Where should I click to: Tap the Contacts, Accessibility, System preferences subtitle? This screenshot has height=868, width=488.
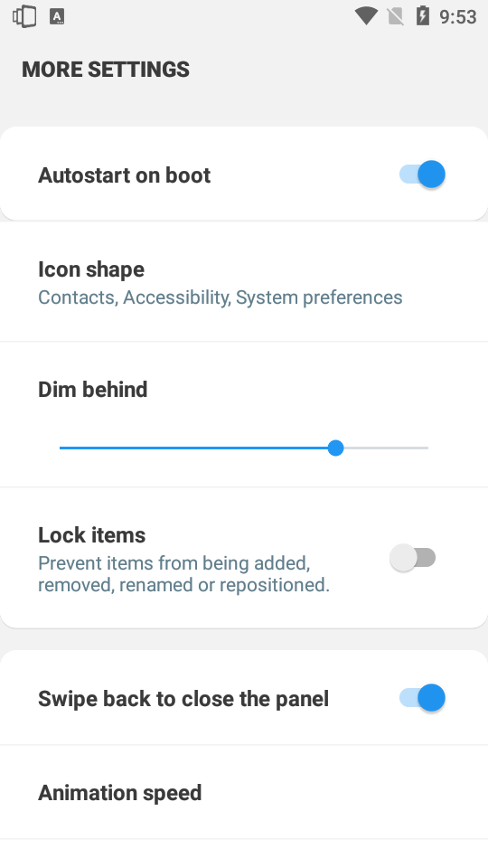coord(221,297)
